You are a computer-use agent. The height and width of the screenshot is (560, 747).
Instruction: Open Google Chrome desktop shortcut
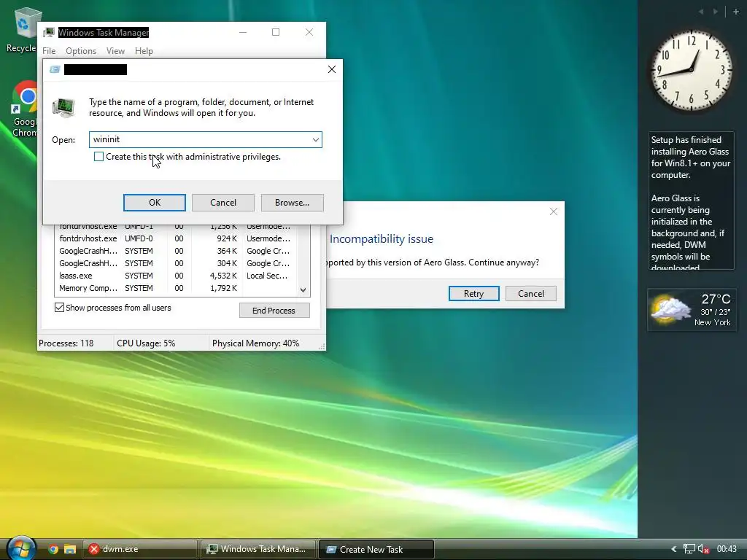[24, 109]
